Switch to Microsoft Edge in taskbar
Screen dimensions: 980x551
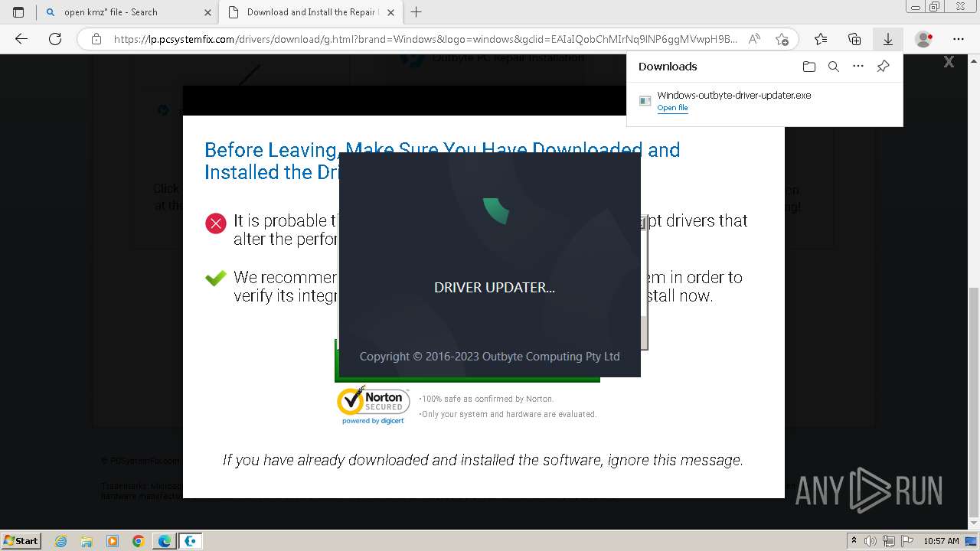click(165, 541)
